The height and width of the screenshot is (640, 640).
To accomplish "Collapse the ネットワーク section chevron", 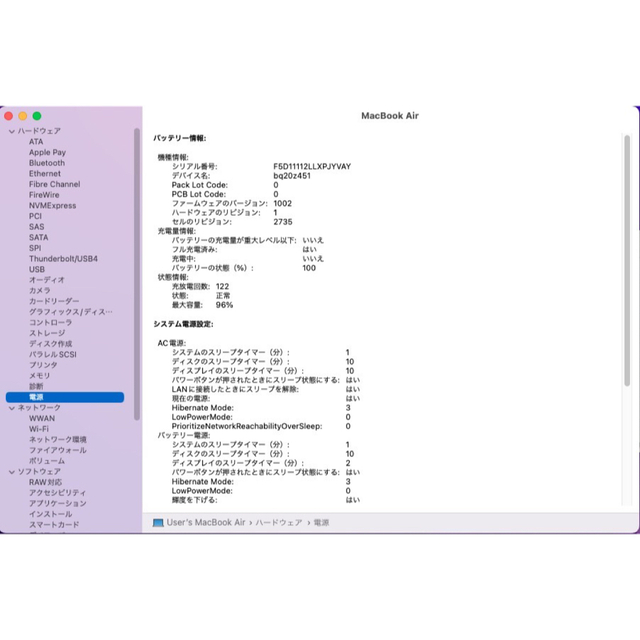I will 11,408.
